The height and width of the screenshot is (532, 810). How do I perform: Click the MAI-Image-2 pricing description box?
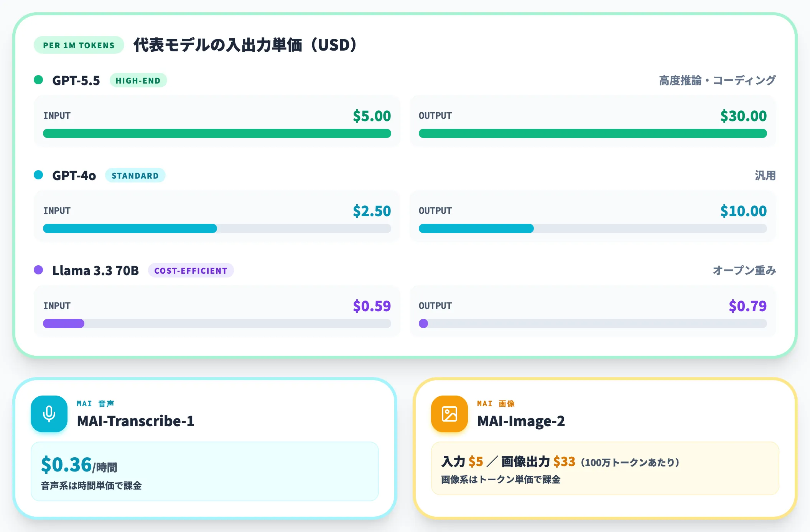(x=605, y=468)
